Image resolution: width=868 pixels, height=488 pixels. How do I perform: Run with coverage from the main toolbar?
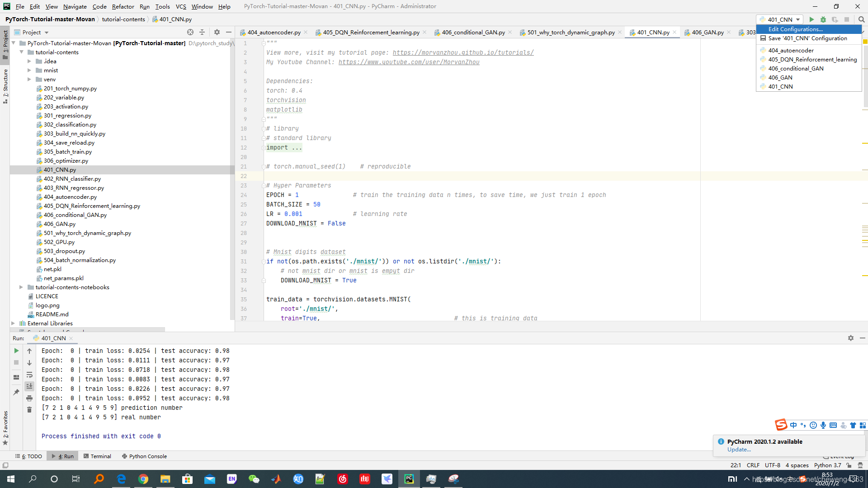click(x=835, y=19)
